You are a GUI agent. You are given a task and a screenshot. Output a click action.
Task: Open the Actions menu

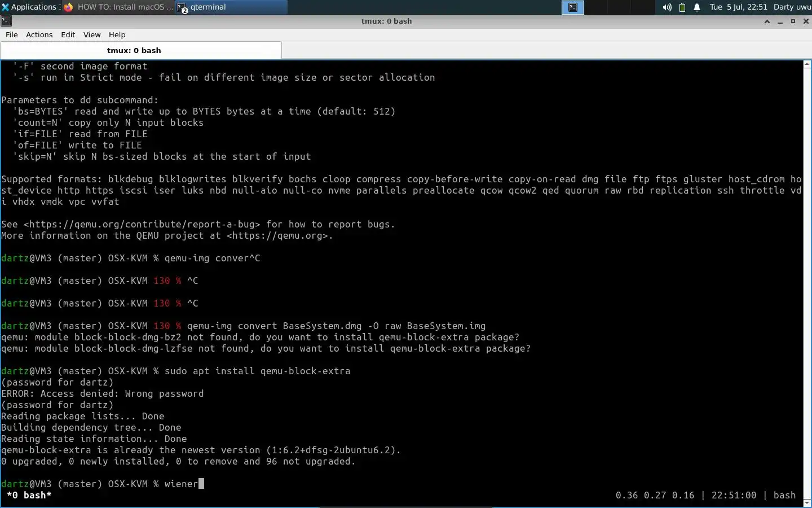(x=39, y=34)
